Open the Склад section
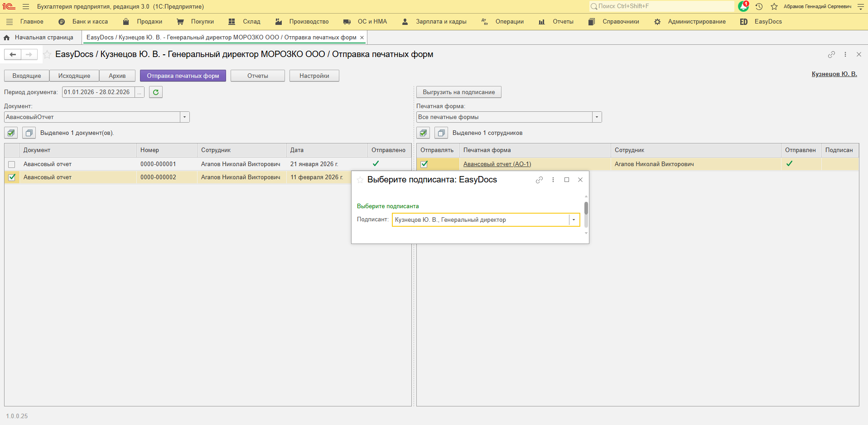868x425 pixels. click(x=245, y=22)
